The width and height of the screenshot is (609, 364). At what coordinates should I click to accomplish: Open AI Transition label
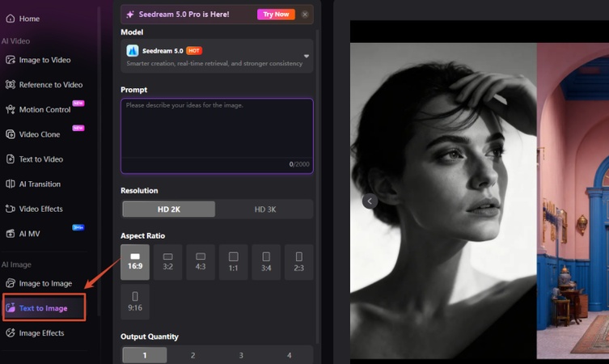(x=40, y=184)
